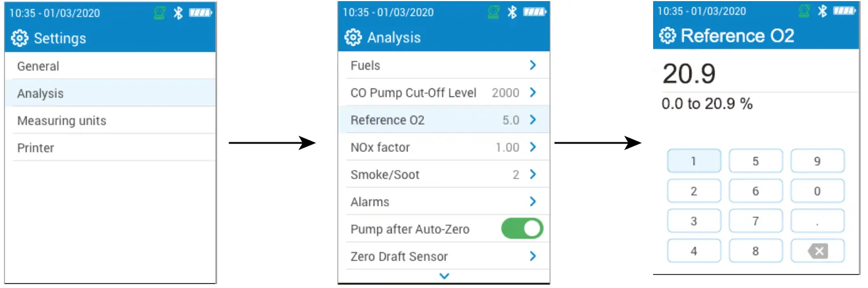Open Zero Draft Sensor chevron
Image resolution: width=868 pixels, height=288 pixels.
point(532,256)
